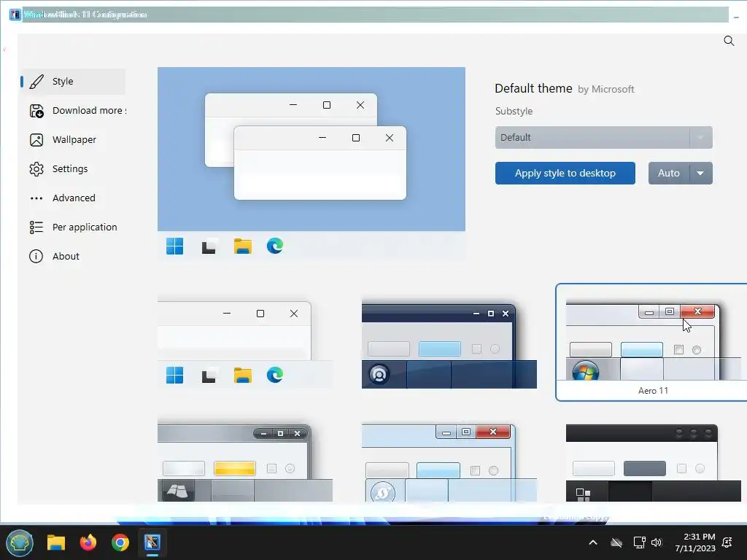Open the Style section in sidebar
The width and height of the screenshot is (747, 560).
click(73, 82)
